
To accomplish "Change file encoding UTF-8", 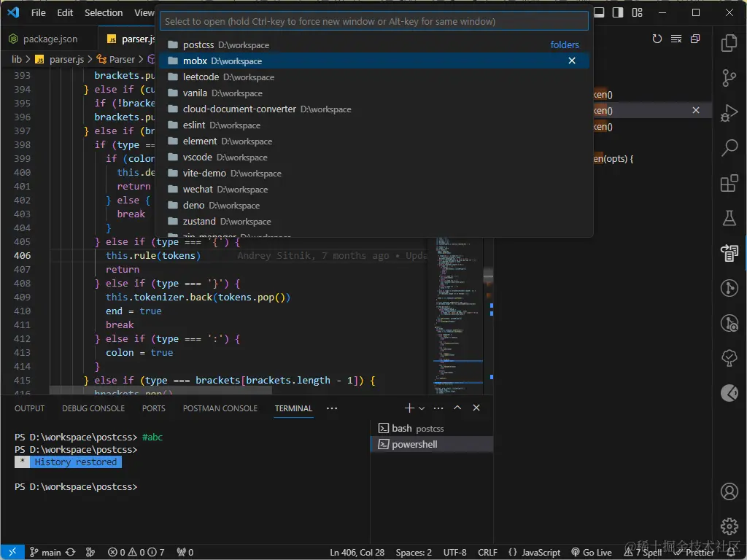I will (454, 552).
